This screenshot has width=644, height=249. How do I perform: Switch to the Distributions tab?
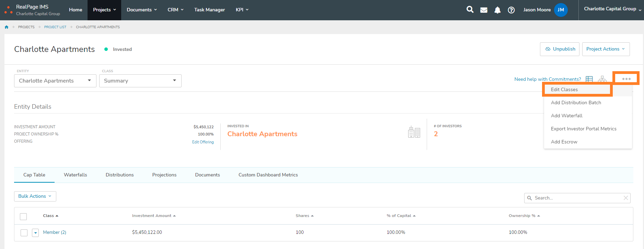tap(120, 175)
